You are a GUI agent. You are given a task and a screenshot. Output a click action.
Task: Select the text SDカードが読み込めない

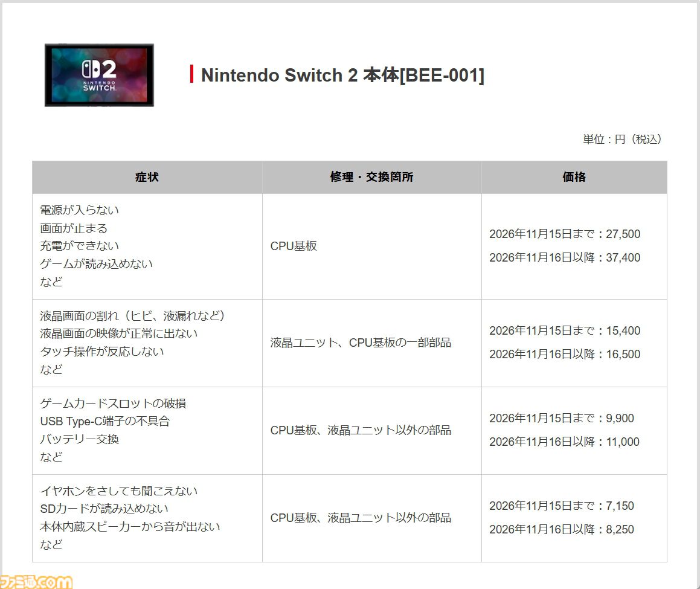click(104, 509)
